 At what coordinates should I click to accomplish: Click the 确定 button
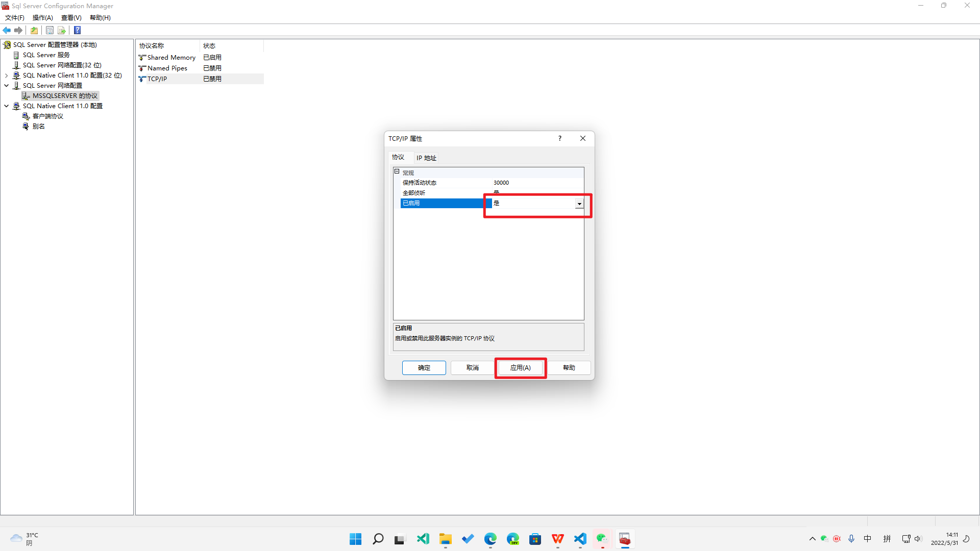click(x=424, y=368)
